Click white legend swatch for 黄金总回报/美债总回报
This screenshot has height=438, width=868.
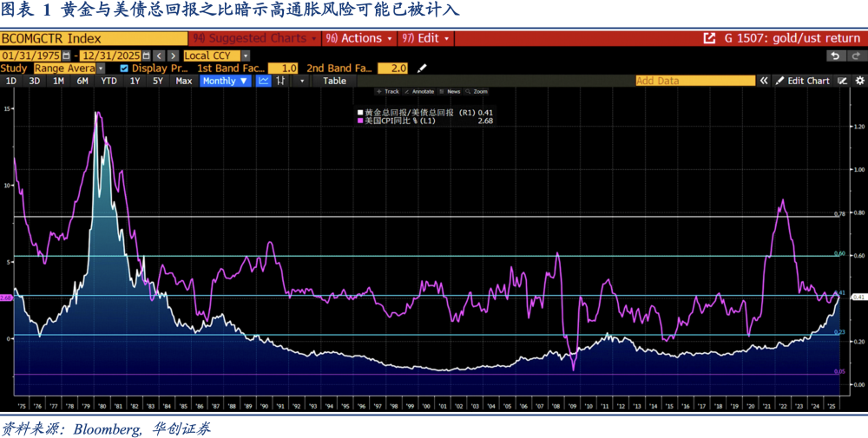(360, 112)
